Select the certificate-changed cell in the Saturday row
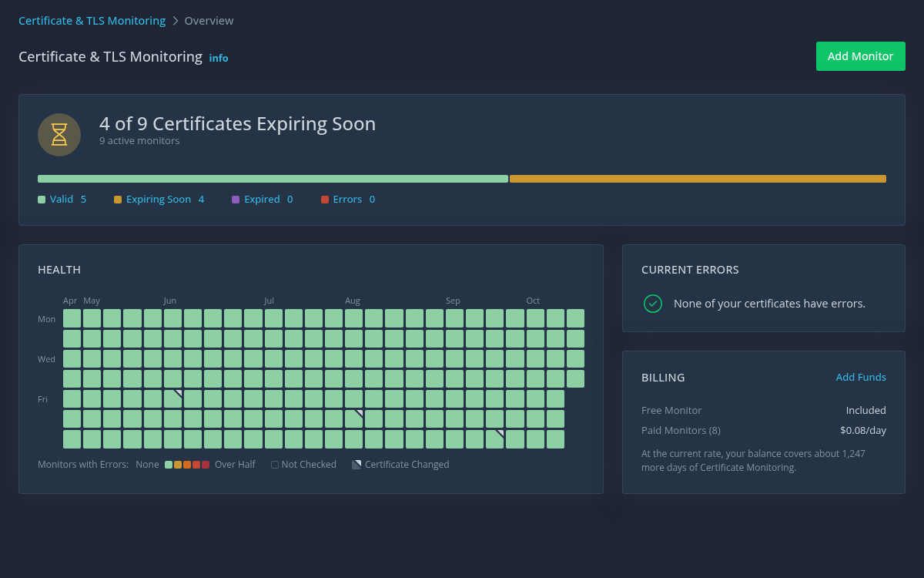Image resolution: width=924 pixels, height=578 pixels. [x=354, y=418]
